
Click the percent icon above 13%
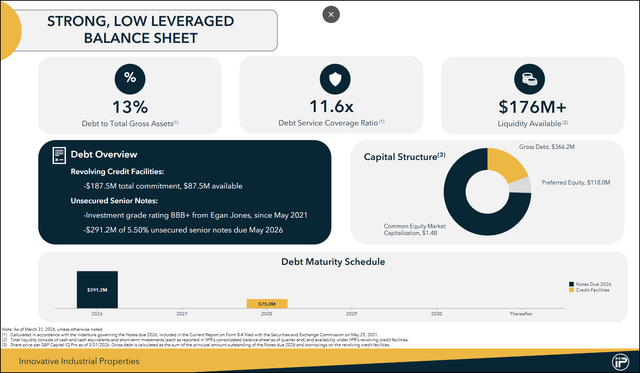point(130,79)
